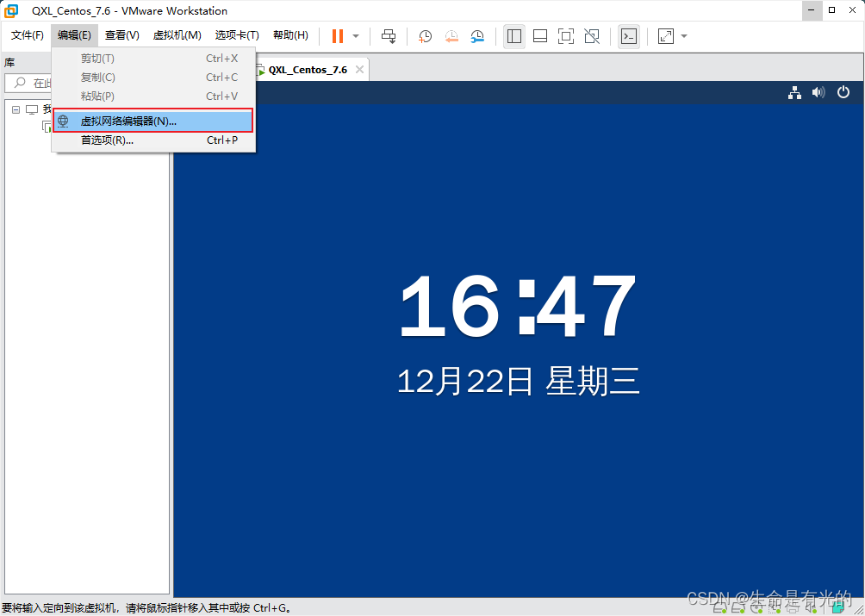865x616 pixels.
Task: Take a snapshot of this virtual machine
Action: pyautogui.click(x=425, y=36)
